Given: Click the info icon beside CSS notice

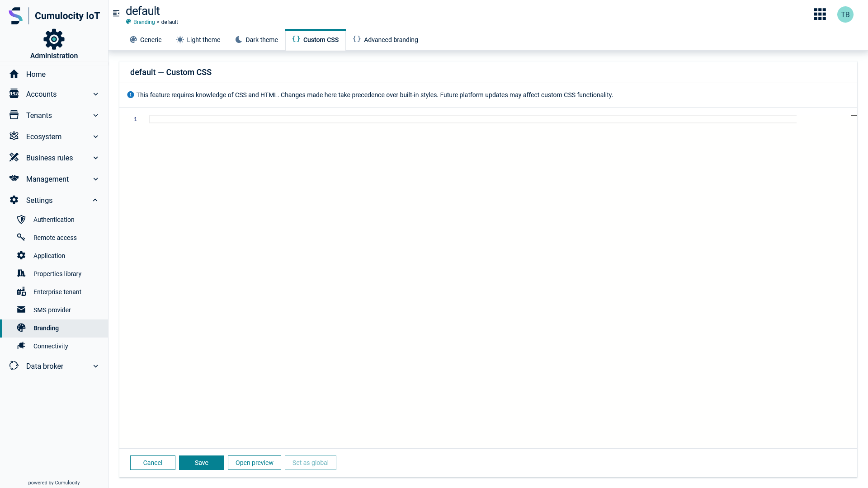Looking at the screenshot, I should coord(131,95).
